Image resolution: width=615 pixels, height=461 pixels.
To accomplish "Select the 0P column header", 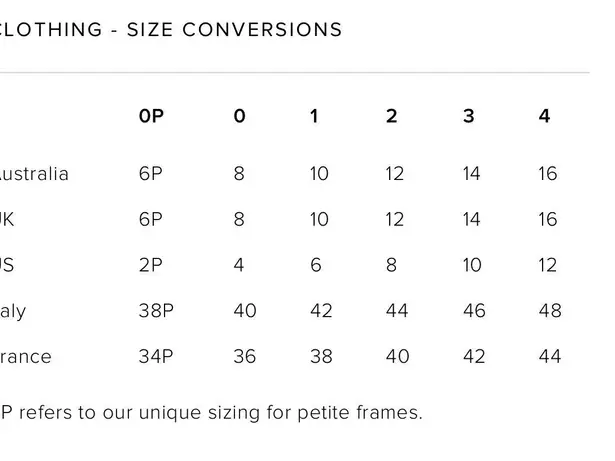I will [151, 116].
